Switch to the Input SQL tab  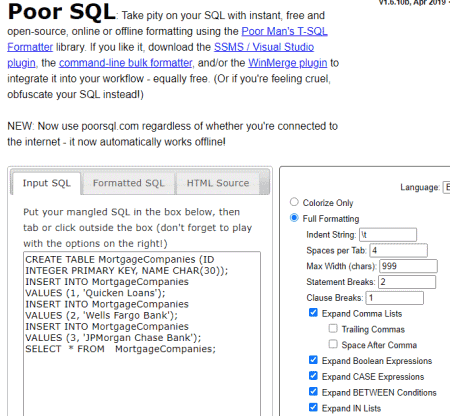46,183
